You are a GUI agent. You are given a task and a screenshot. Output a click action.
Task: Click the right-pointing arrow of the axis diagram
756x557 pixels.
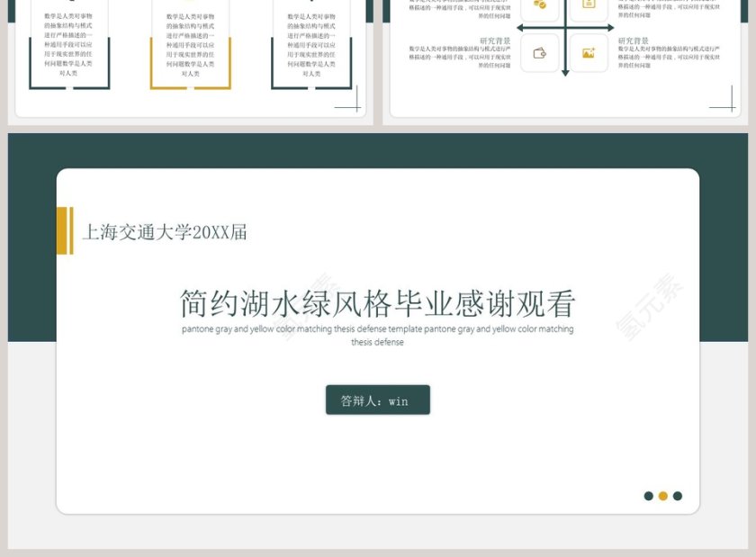(609, 26)
